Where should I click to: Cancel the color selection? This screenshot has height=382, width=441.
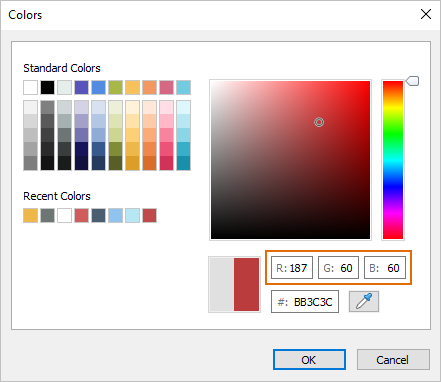pos(393,360)
